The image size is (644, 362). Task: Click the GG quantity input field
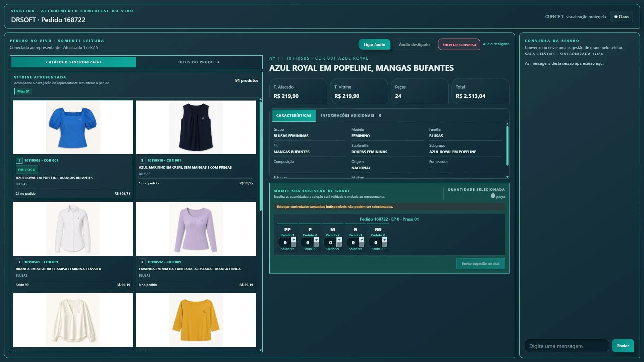click(x=376, y=243)
